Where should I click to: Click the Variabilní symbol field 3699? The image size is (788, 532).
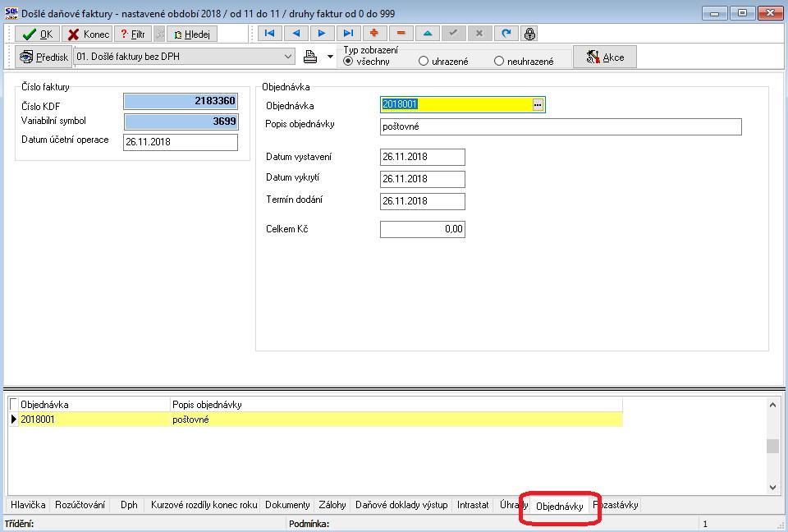coord(181,122)
